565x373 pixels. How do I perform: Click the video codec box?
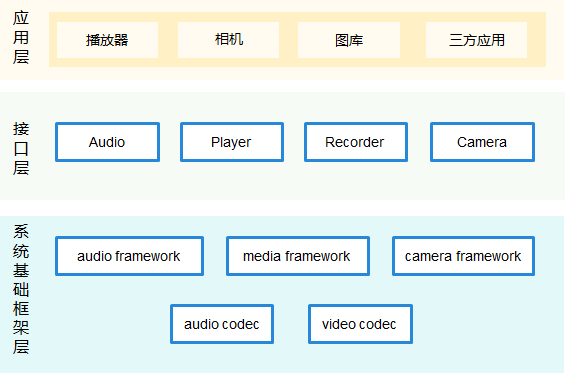tap(360, 324)
